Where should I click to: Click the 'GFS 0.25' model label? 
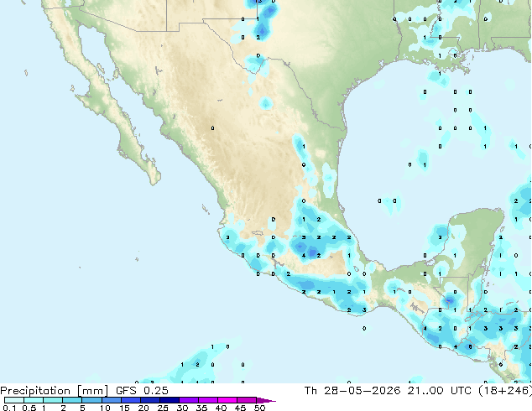pyautogui.click(x=142, y=391)
